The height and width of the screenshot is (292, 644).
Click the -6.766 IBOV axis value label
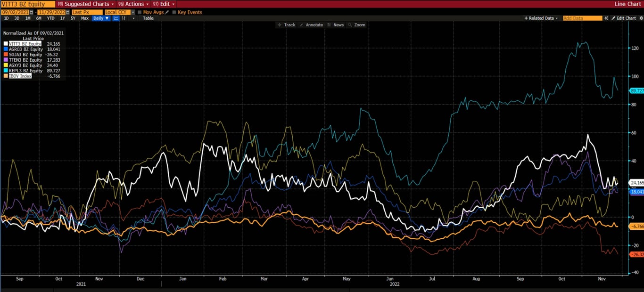[x=637, y=227]
